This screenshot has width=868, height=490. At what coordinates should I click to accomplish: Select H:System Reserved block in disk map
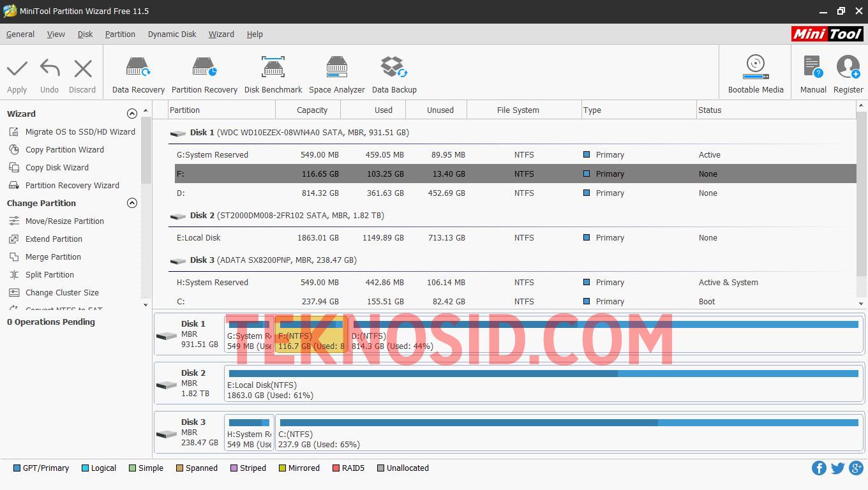click(249, 433)
